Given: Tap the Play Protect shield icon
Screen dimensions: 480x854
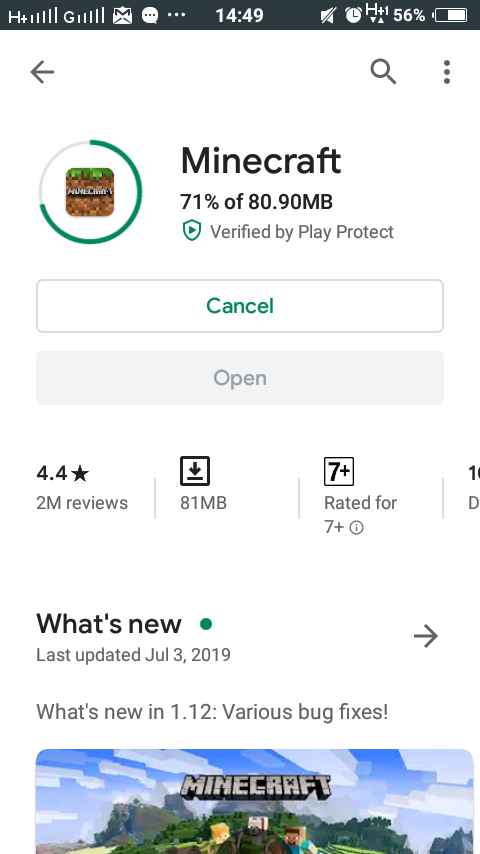Looking at the screenshot, I should pyautogui.click(x=191, y=231).
